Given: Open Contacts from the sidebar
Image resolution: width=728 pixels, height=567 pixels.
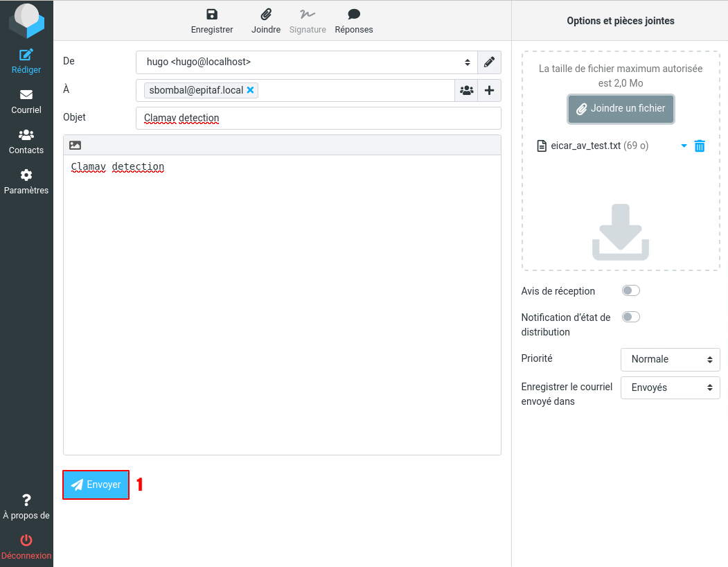Looking at the screenshot, I should click(x=26, y=141).
